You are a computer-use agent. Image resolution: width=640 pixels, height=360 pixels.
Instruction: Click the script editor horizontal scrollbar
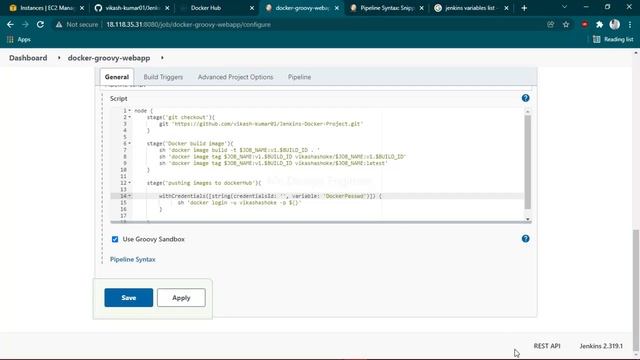[x=320, y=222]
